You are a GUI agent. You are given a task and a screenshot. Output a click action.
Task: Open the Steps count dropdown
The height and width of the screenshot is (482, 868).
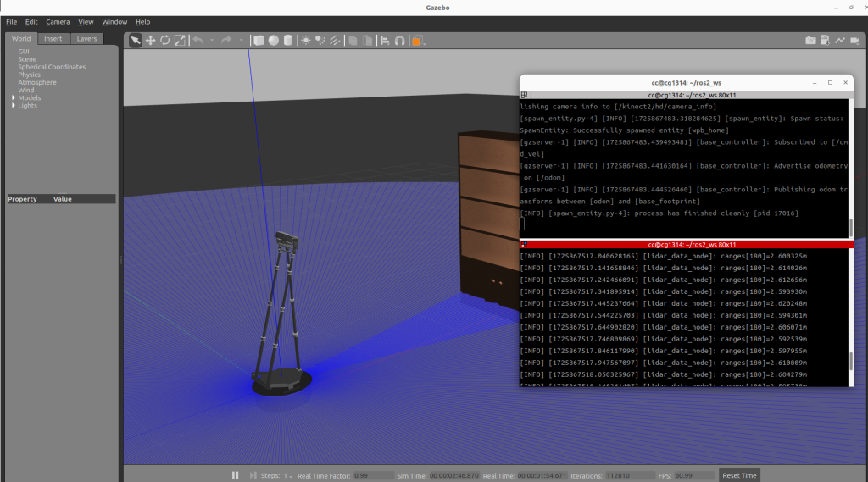coord(287,475)
